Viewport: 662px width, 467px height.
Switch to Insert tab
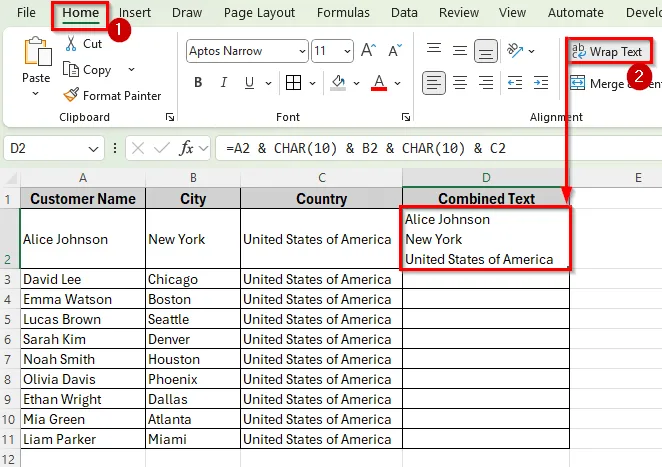tap(135, 13)
